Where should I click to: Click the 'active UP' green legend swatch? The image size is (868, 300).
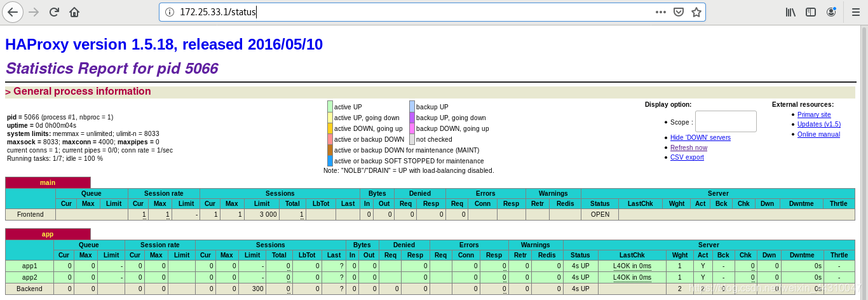(x=330, y=106)
